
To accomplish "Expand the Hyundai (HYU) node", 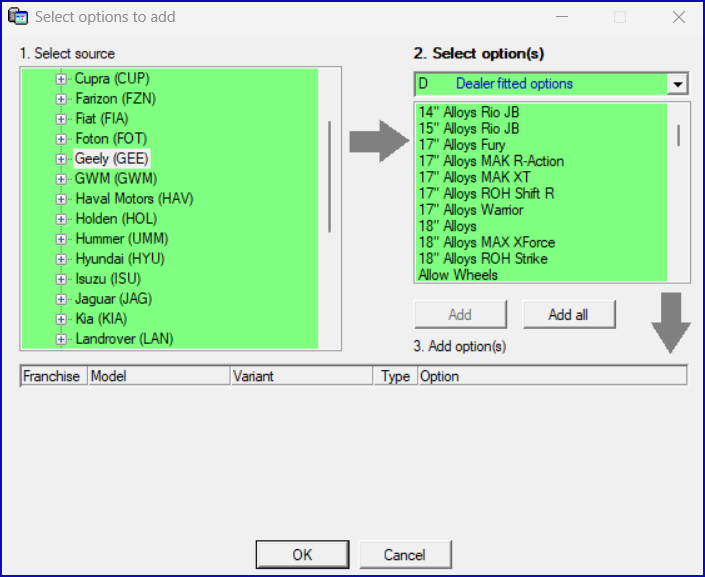I will click(x=61, y=259).
